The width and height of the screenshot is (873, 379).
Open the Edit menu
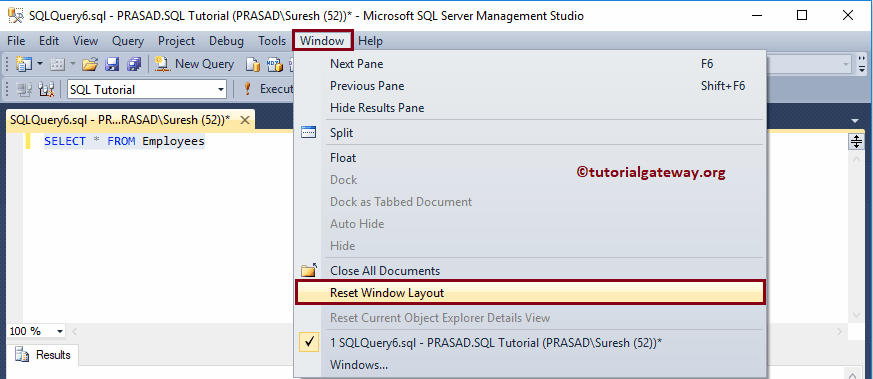[49, 41]
